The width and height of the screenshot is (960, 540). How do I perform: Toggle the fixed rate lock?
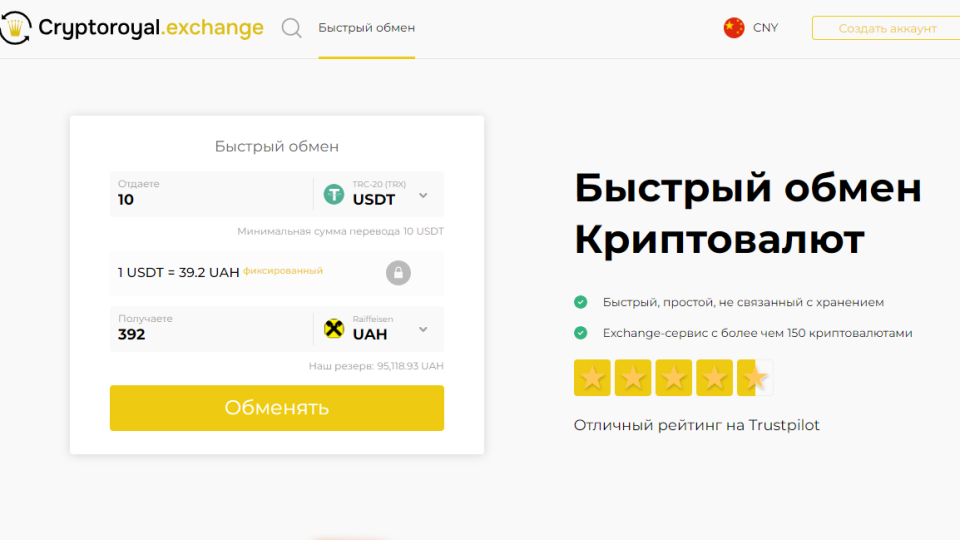click(398, 273)
